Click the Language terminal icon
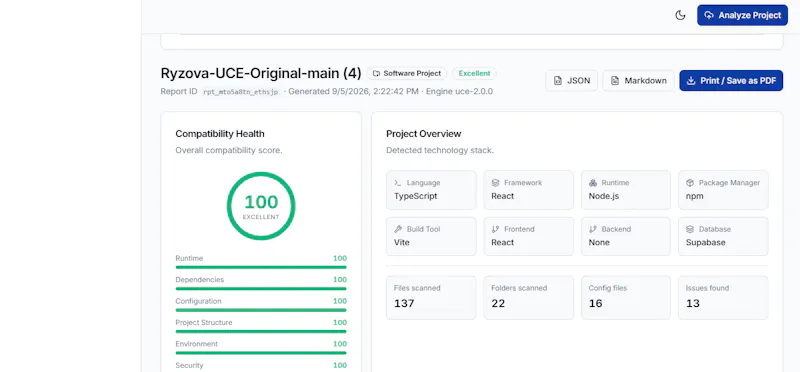The width and height of the screenshot is (800, 372). 397,183
